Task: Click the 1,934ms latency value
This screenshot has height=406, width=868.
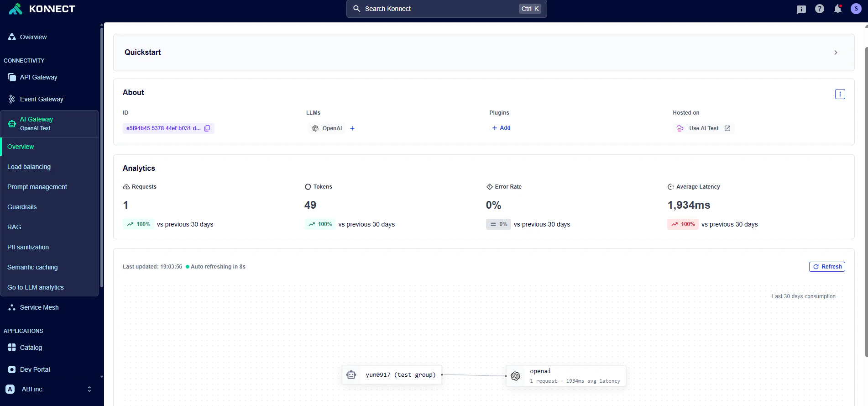Action: (689, 205)
